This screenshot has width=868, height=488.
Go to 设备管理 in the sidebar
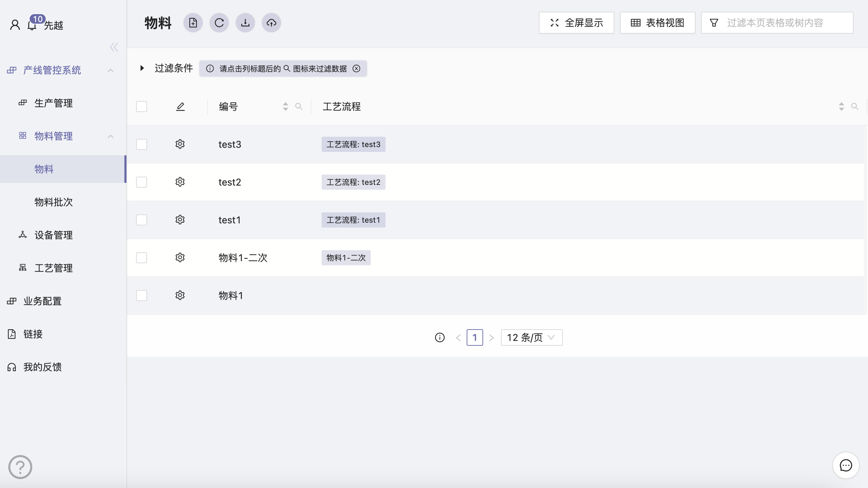point(54,235)
